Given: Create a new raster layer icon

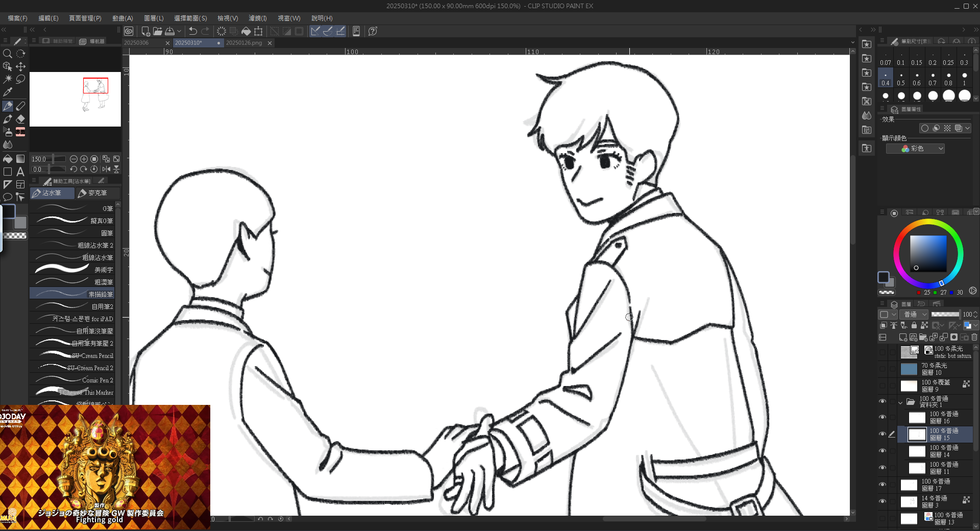Looking at the screenshot, I should [x=903, y=337].
